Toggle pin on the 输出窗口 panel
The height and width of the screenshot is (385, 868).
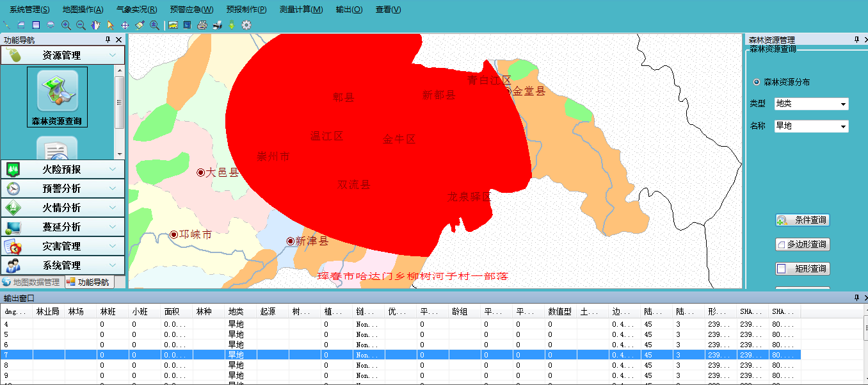[855, 298]
